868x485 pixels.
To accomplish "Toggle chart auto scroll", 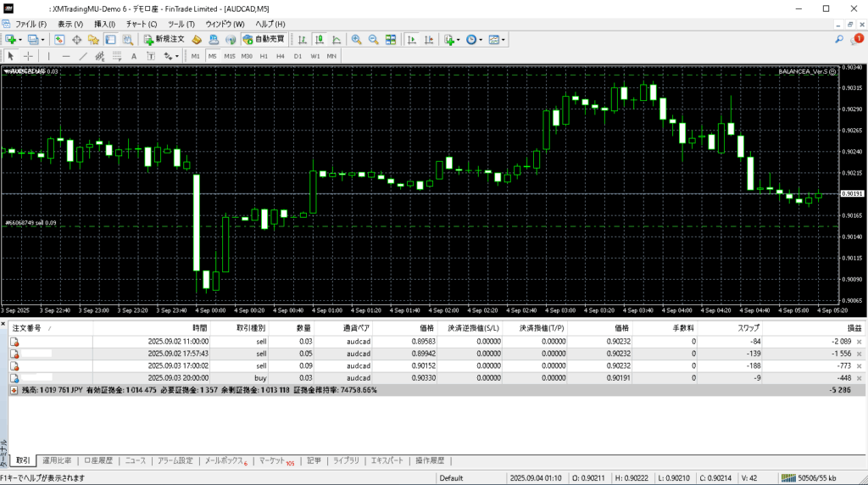I will 411,39.
